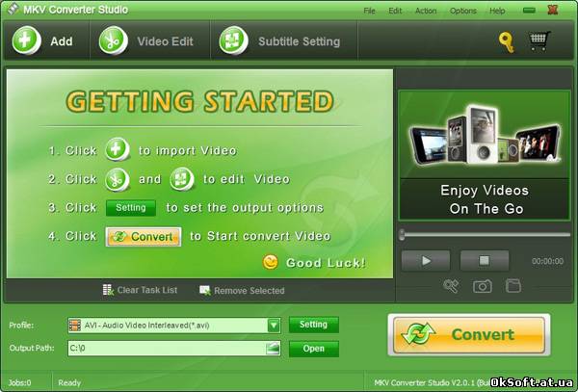Click the Output Path text field

click(x=174, y=348)
